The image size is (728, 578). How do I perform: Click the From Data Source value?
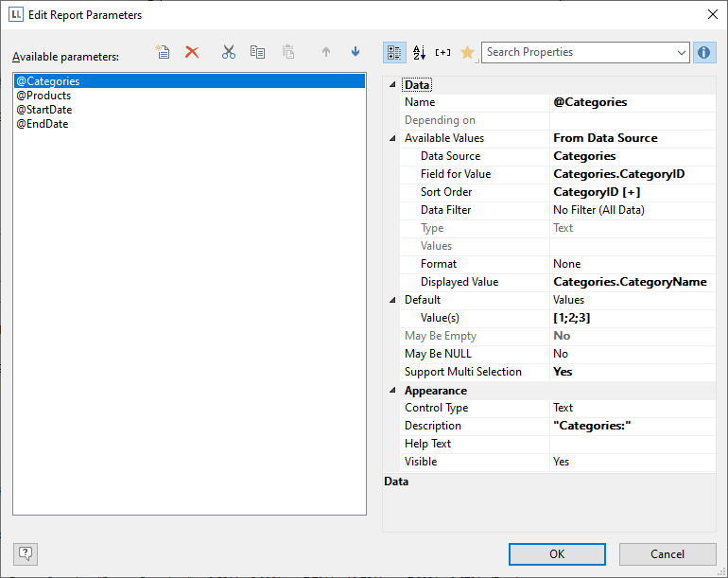tap(633, 138)
